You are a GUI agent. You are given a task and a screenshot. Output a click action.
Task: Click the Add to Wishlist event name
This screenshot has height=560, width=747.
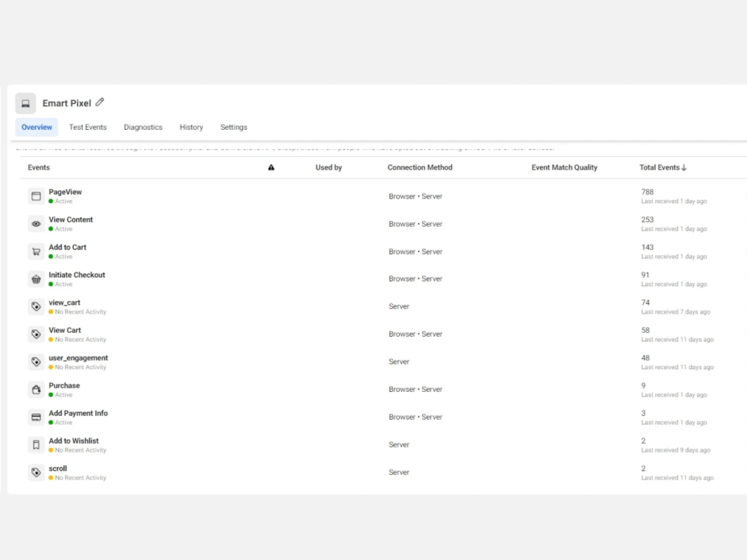pyautogui.click(x=73, y=441)
